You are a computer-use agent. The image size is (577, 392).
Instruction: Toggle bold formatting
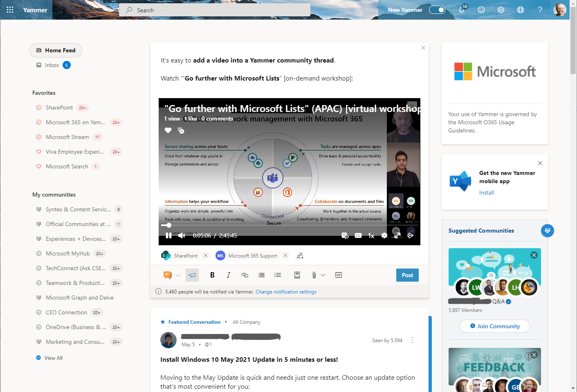click(212, 275)
